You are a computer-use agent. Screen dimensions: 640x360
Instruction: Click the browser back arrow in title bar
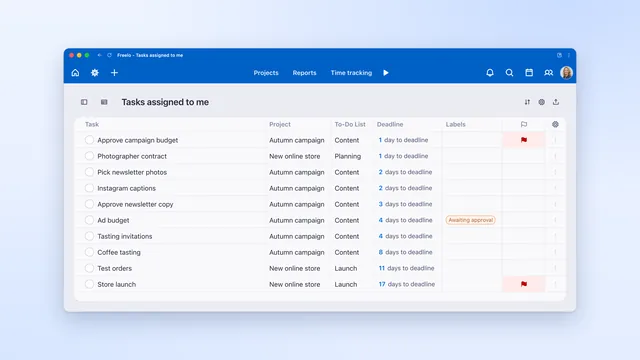pyautogui.click(x=100, y=55)
